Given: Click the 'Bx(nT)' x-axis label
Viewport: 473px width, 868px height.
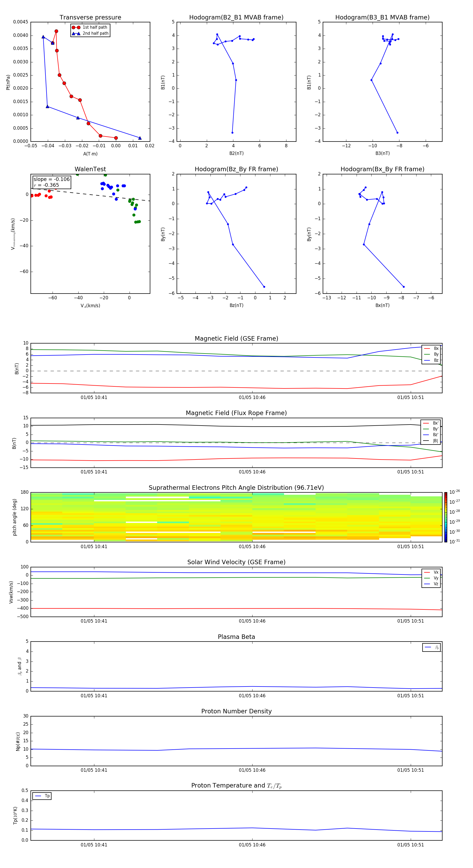Looking at the screenshot, I should click(382, 306).
